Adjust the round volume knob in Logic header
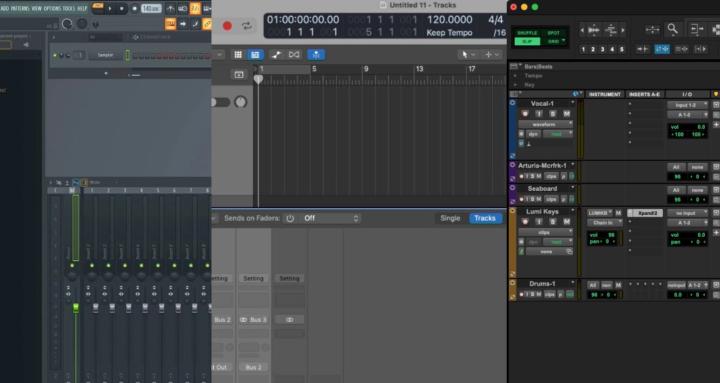The height and width of the screenshot is (383, 720). click(x=241, y=102)
